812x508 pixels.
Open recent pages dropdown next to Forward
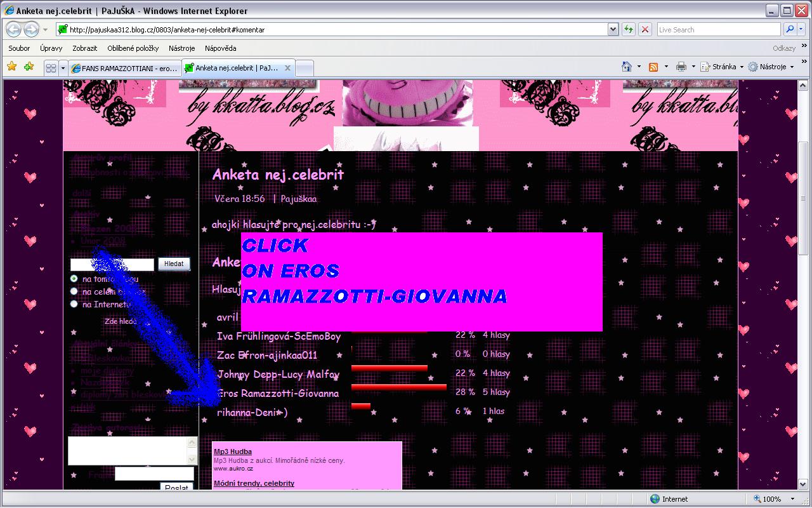pos(45,30)
